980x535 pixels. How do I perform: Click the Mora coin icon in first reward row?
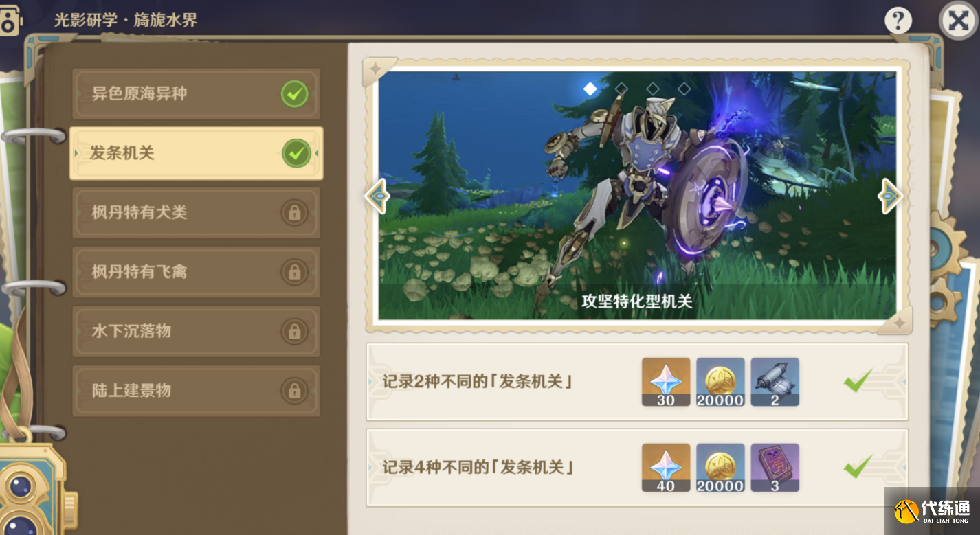point(720,381)
